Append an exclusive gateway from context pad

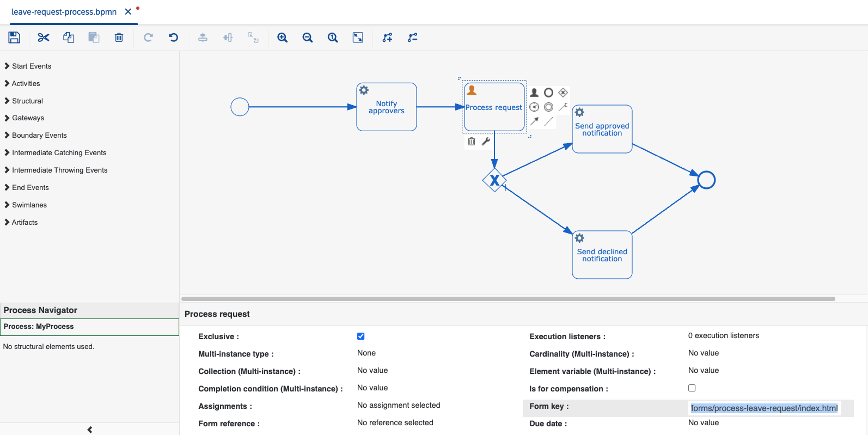[x=563, y=93]
